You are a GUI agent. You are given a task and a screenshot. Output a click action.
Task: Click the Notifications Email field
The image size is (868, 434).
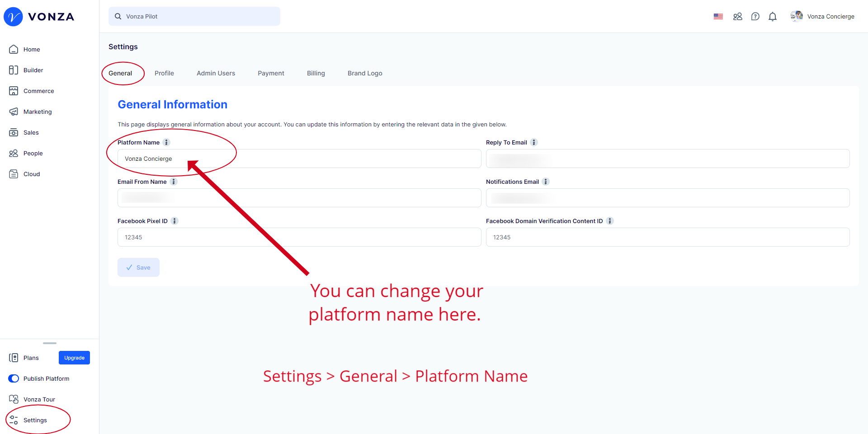[x=668, y=198]
